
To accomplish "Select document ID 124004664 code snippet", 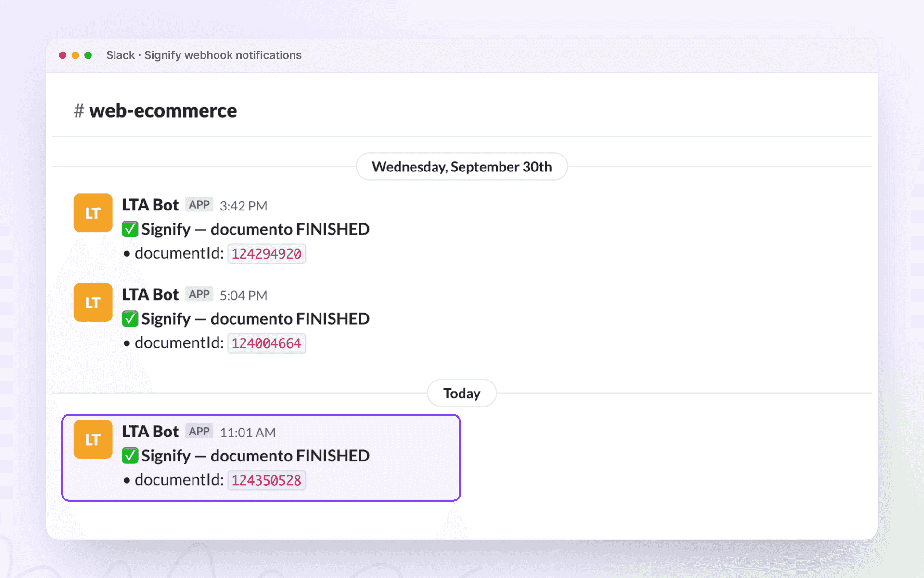I will click(267, 343).
